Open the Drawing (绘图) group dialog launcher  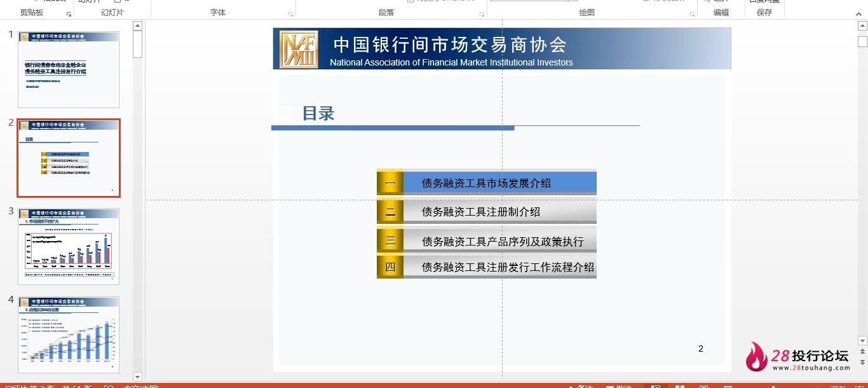click(x=692, y=13)
